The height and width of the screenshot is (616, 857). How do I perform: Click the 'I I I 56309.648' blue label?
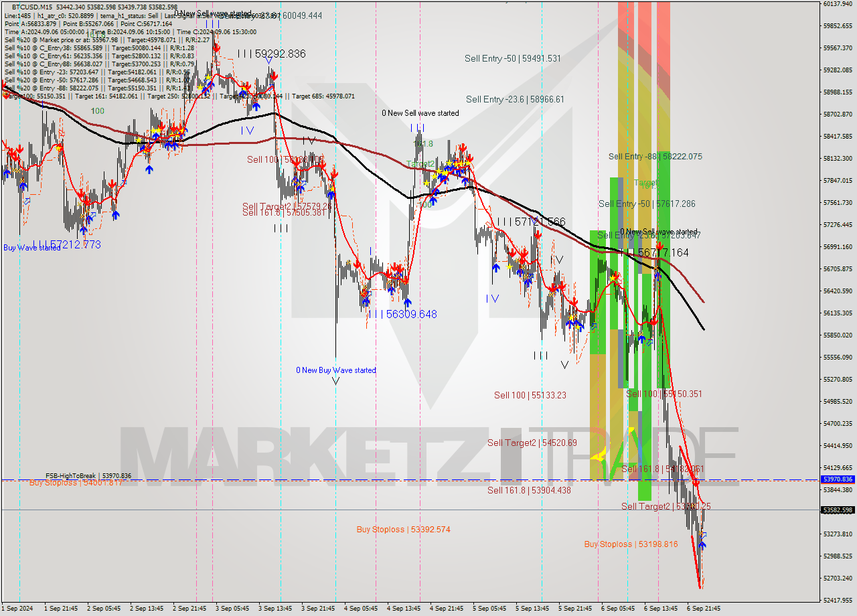[x=402, y=313]
